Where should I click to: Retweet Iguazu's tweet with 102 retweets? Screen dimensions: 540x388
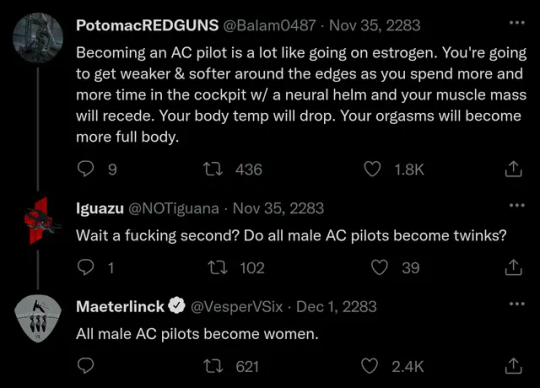218,268
